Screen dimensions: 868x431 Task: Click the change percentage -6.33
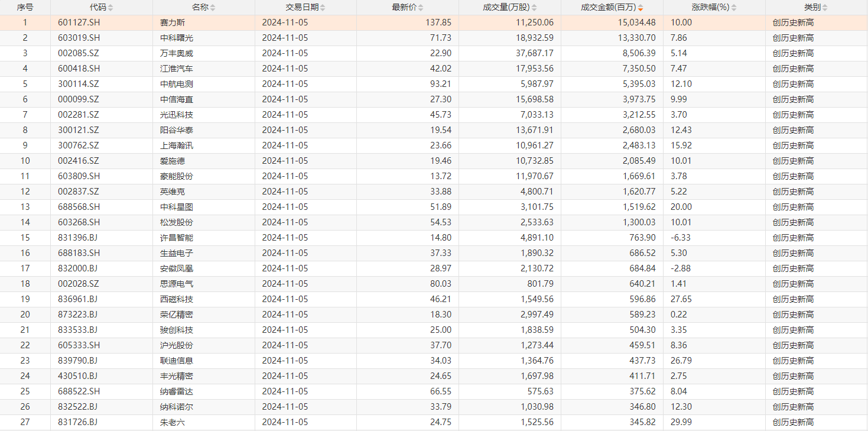pos(681,238)
